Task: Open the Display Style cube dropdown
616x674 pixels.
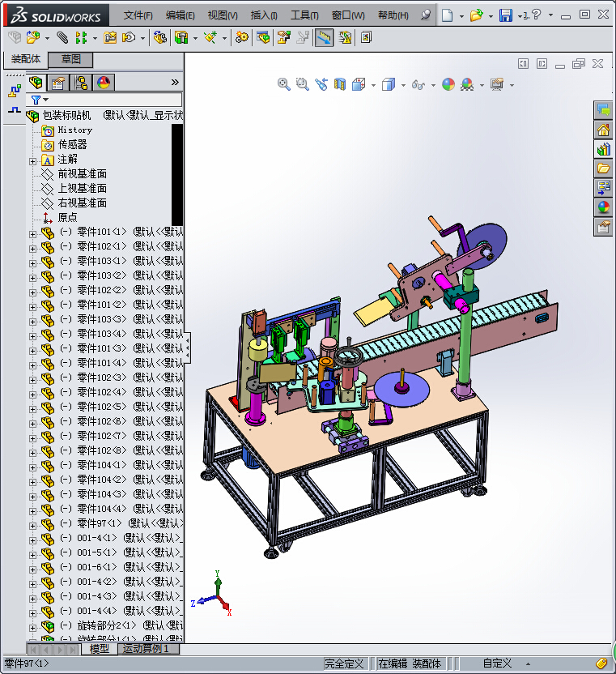Action: tap(403, 86)
